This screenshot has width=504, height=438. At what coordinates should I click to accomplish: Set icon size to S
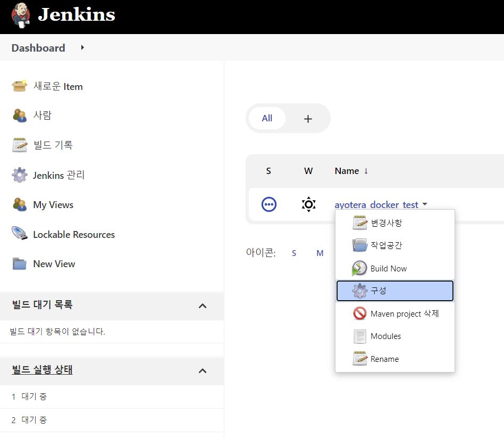294,253
